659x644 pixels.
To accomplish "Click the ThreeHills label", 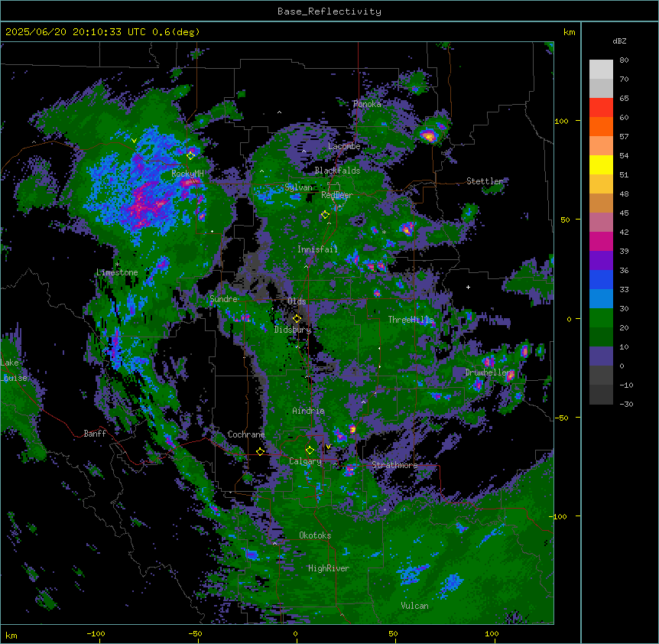I will [x=411, y=320].
